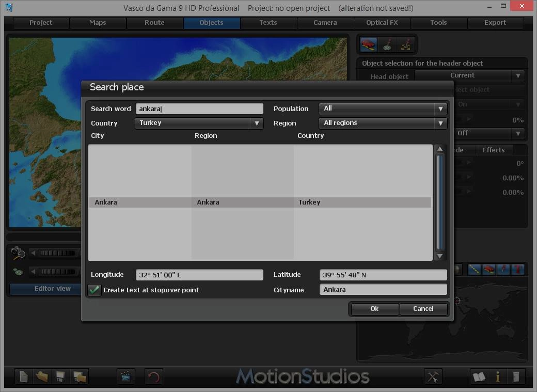Go to the Export tab
The width and height of the screenshot is (537, 392).
click(495, 23)
